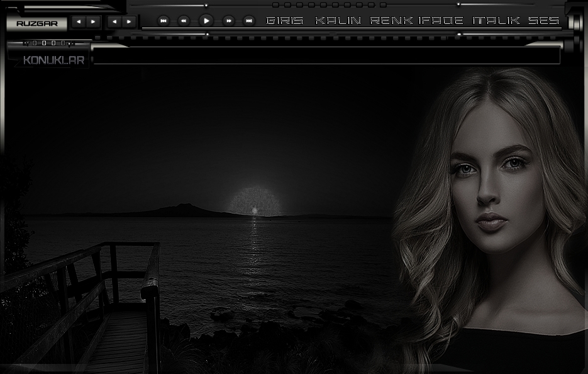The width and height of the screenshot is (588, 374).
Task: Click the fast forward icon
Action: click(229, 21)
